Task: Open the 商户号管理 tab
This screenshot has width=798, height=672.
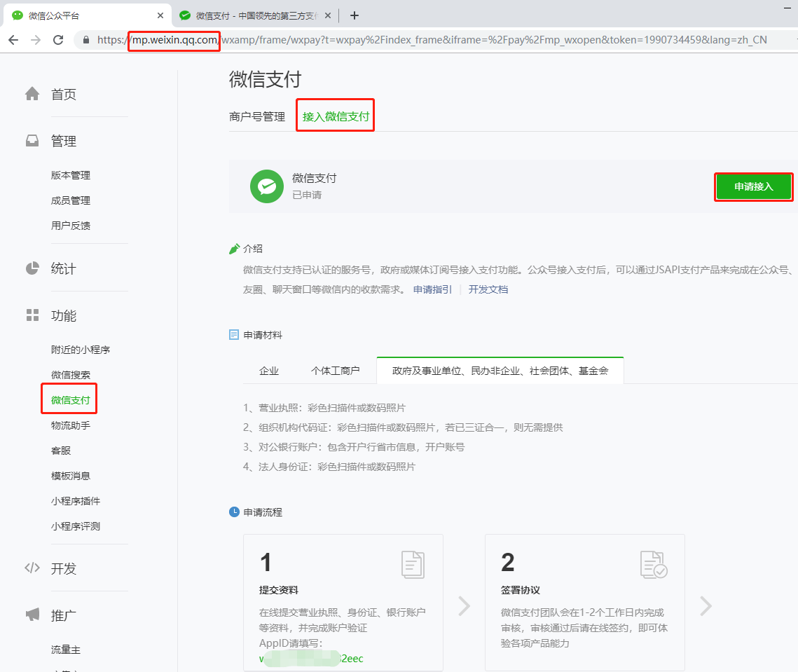Action: pos(257,116)
